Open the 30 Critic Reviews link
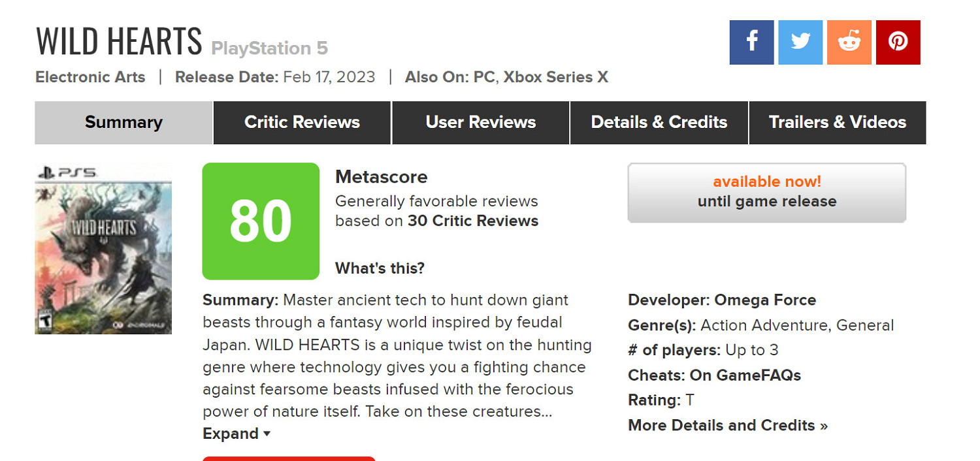This screenshot has height=461, width=980. [473, 221]
